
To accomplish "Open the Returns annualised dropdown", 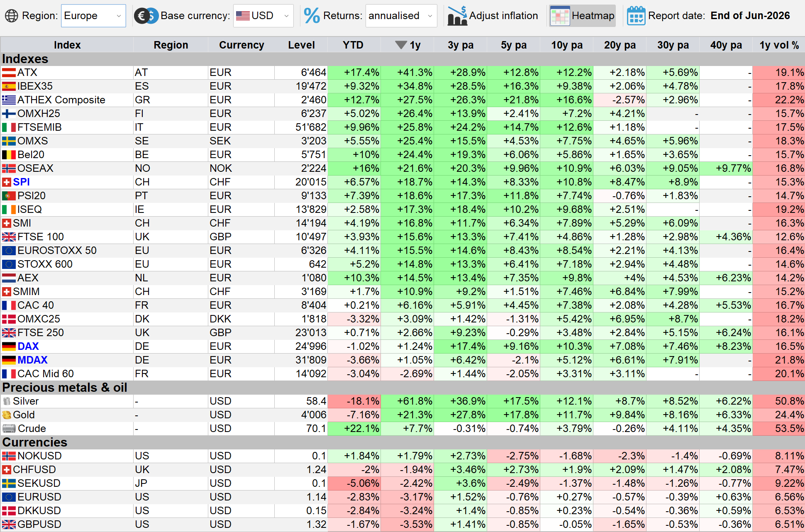I will 401,16.
